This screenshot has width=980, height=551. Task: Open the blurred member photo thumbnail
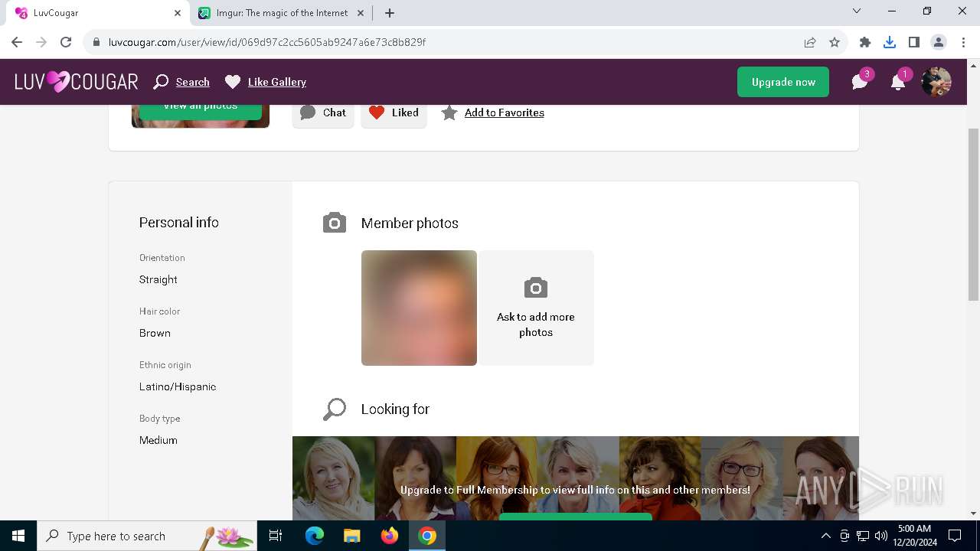pos(419,308)
